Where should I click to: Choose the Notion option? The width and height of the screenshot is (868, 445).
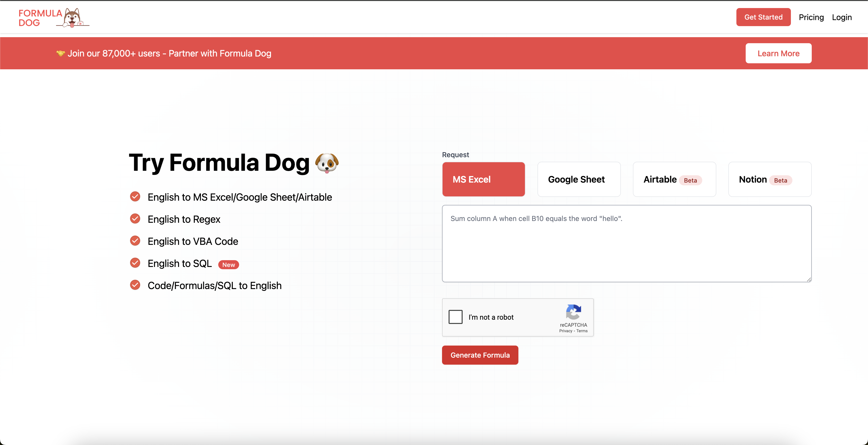(770, 179)
